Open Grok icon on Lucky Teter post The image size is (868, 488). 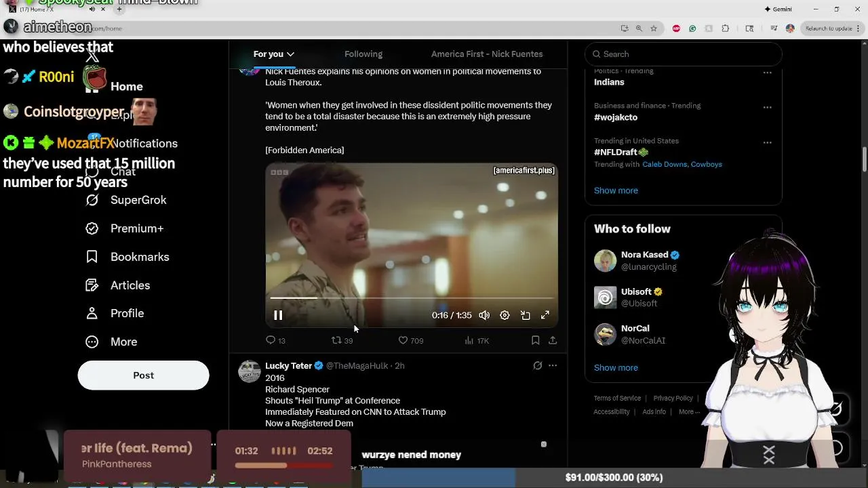pyautogui.click(x=537, y=365)
